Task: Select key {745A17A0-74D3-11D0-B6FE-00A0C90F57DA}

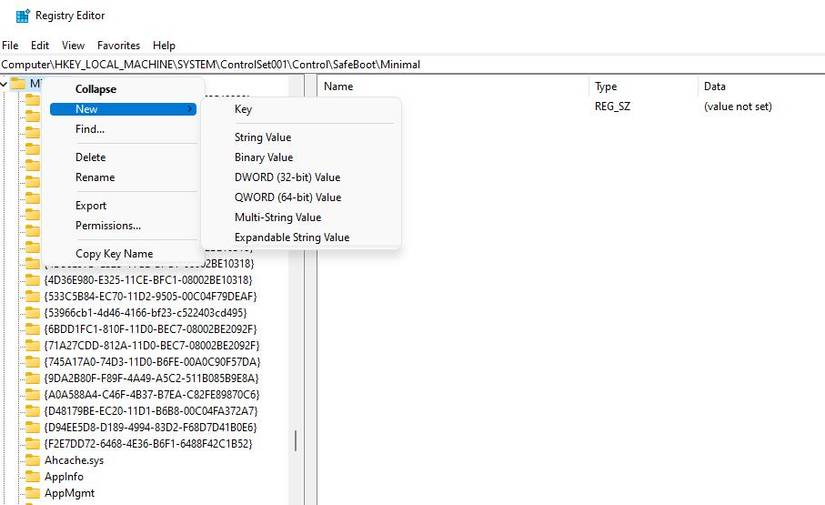Action: pyautogui.click(x=152, y=362)
